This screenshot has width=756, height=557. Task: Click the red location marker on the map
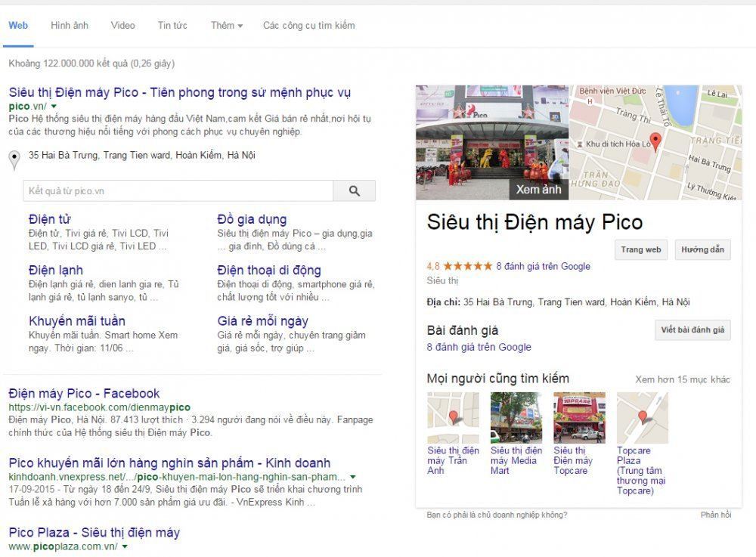[x=655, y=142]
